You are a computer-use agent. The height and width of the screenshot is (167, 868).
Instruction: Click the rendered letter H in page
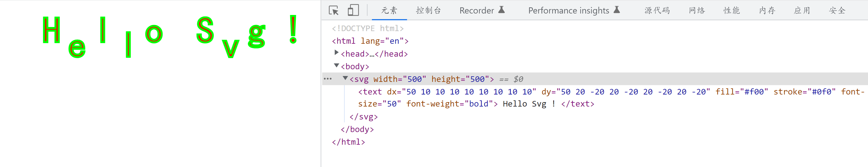click(52, 30)
